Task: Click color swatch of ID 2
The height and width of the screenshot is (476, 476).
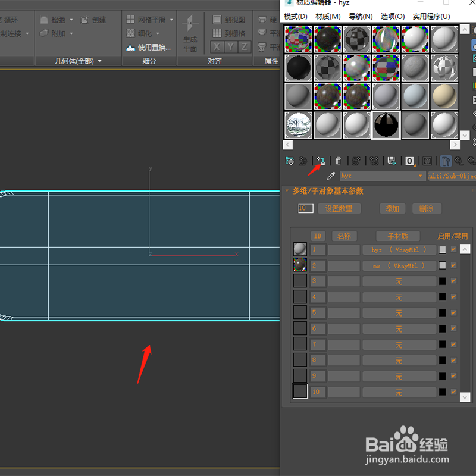Action: click(x=442, y=265)
